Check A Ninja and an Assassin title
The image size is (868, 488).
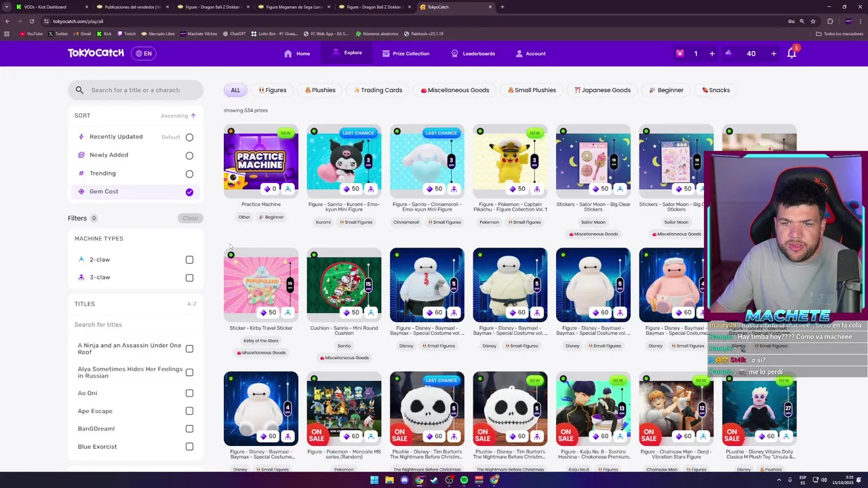point(189,349)
